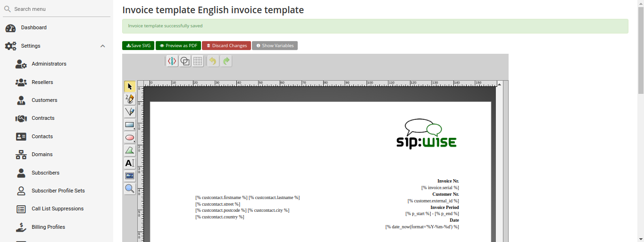644x242 pixels.
Task: Click the Administrators user-gear icon
Action: pyautogui.click(x=21, y=64)
